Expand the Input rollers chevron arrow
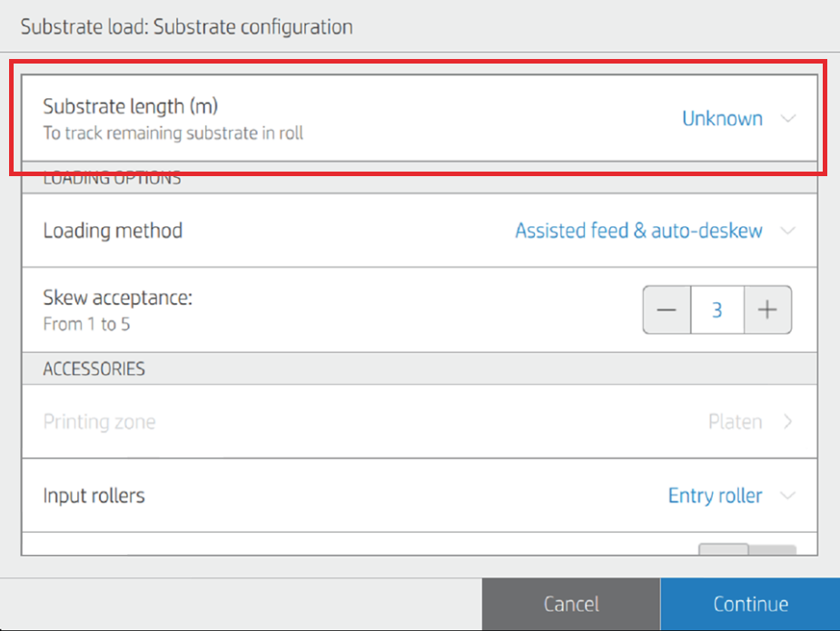 [x=787, y=496]
